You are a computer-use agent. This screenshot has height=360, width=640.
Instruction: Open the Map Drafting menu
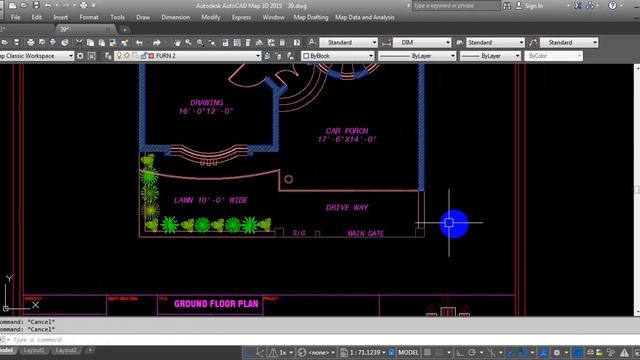[x=311, y=18]
